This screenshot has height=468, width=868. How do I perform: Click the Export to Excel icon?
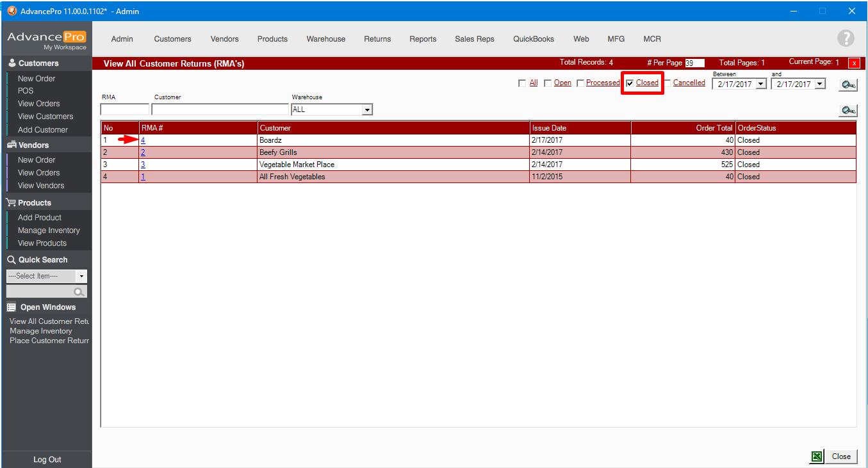(x=817, y=456)
